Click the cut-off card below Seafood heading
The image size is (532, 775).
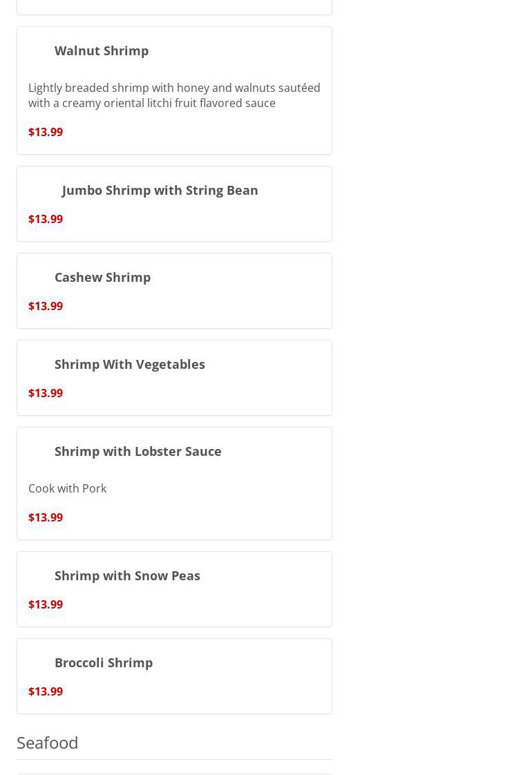pos(174,773)
